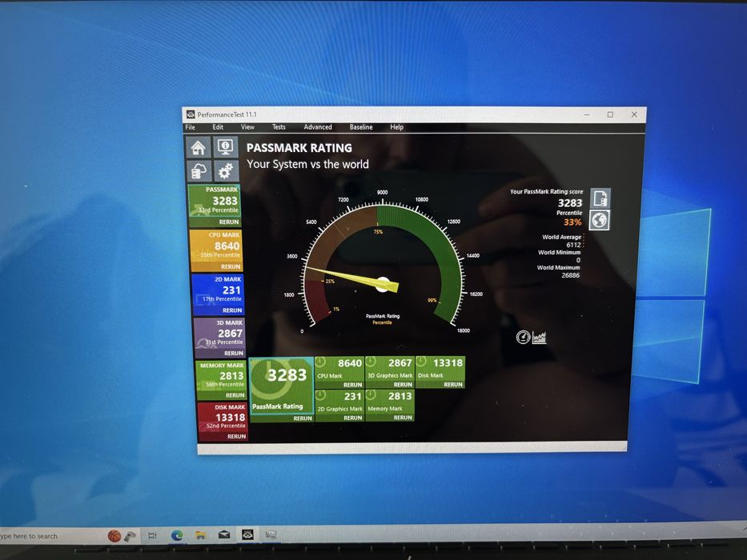
Task: Click the PASSMARK RATING heading
Action: (299, 148)
